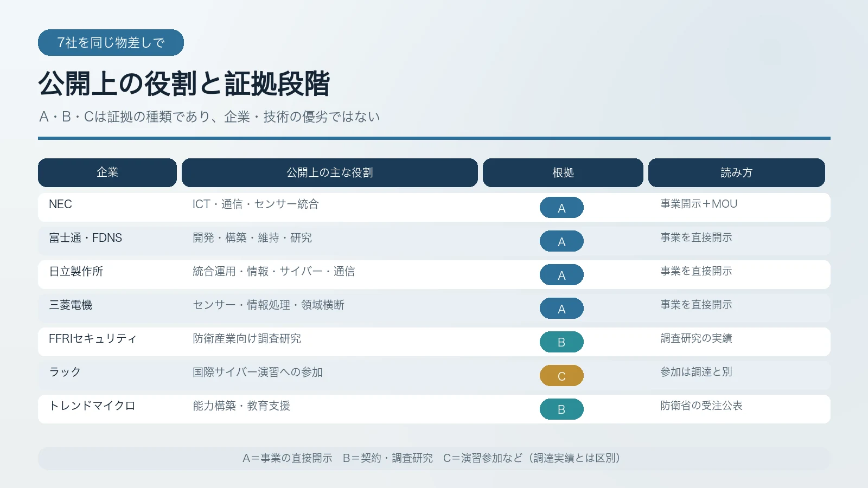Click the A badge in the 日立製作所 row
Image resolution: width=868 pixels, height=488 pixels.
click(561, 275)
